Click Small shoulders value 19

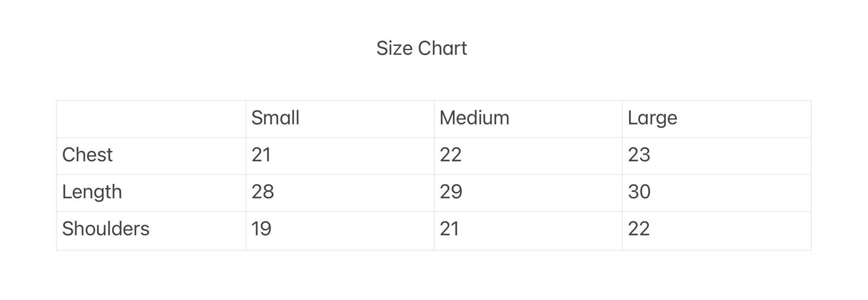[261, 228]
